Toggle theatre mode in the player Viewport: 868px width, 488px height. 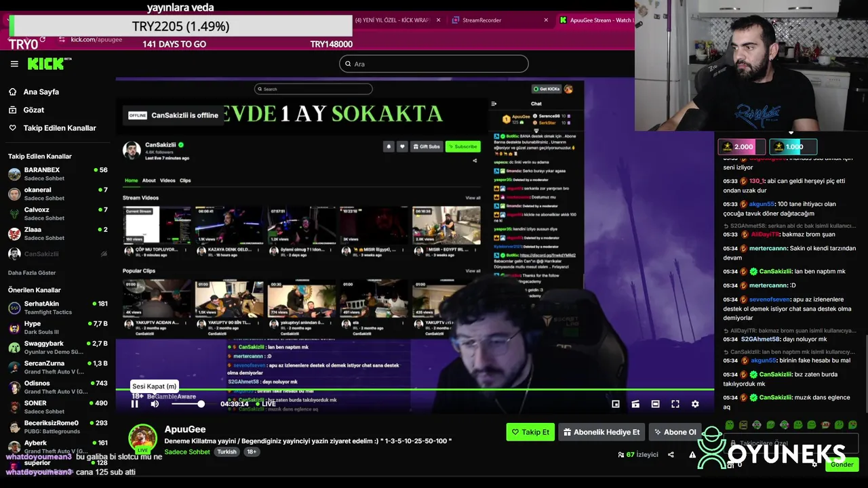(x=655, y=404)
